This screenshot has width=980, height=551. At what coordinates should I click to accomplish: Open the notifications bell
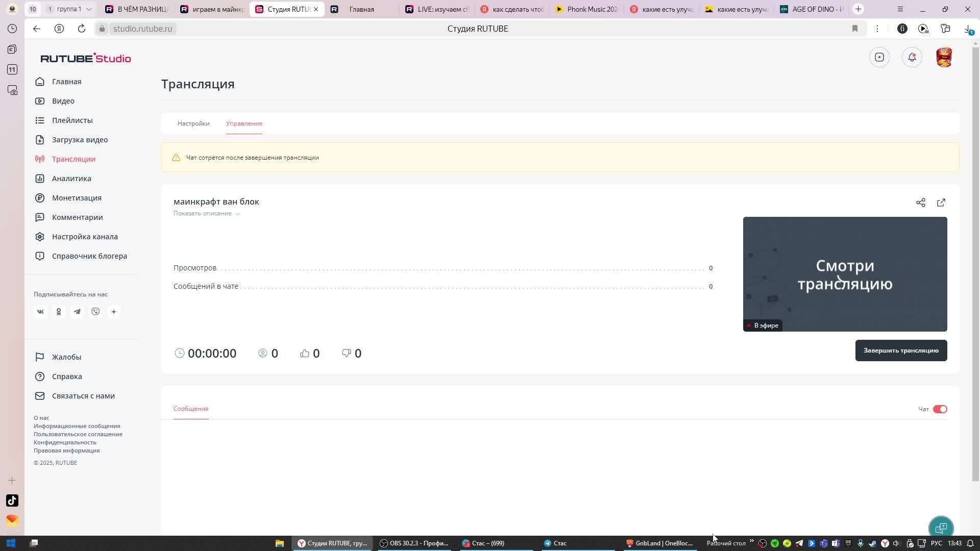tap(912, 57)
